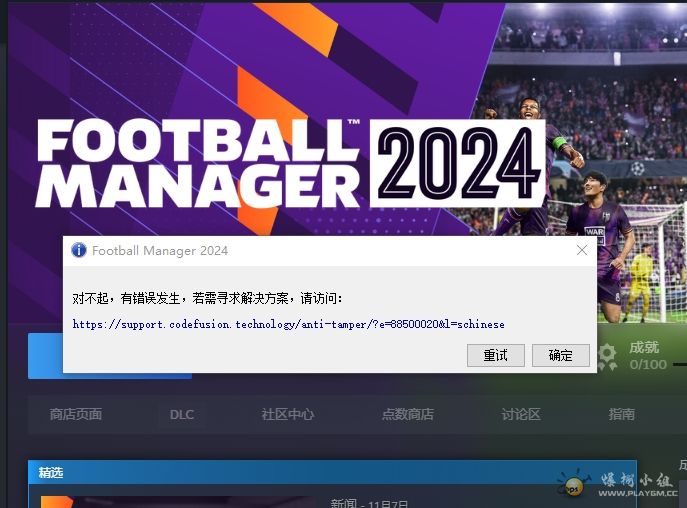Open 点数商店 points shop

[x=407, y=414]
